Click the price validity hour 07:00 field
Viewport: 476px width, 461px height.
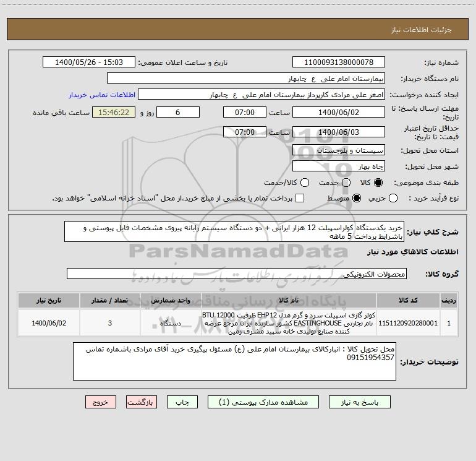click(x=245, y=132)
